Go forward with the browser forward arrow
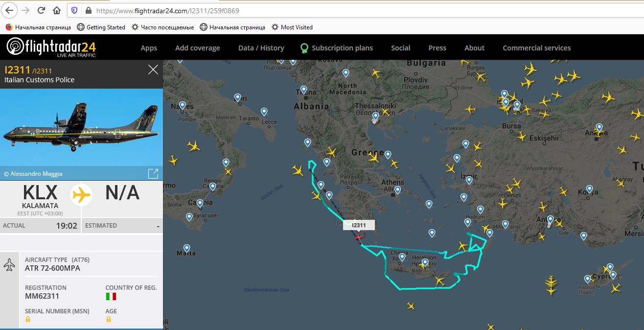The height and width of the screenshot is (330, 644). tap(26, 10)
